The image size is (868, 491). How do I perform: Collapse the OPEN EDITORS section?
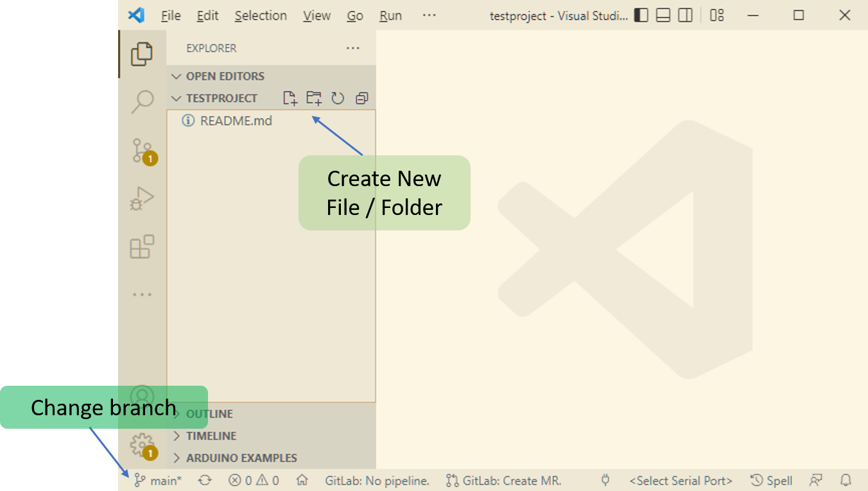[177, 76]
